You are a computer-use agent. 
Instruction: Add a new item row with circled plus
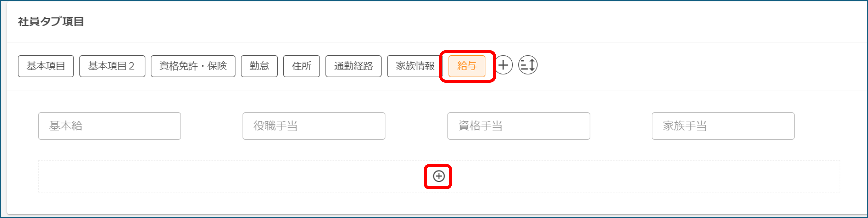coord(439,176)
